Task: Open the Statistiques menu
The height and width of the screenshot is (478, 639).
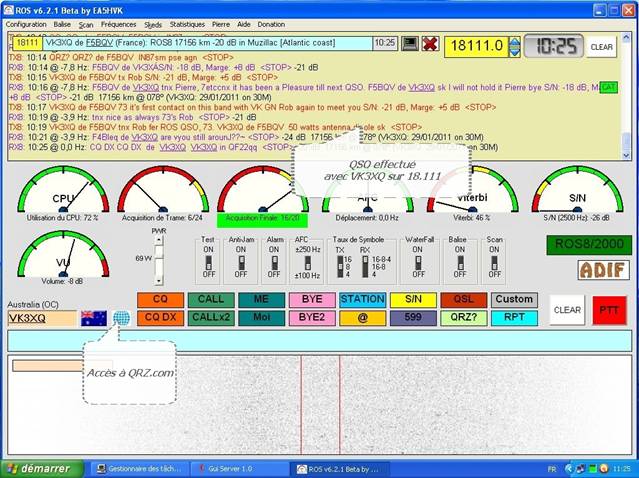Action: point(187,24)
